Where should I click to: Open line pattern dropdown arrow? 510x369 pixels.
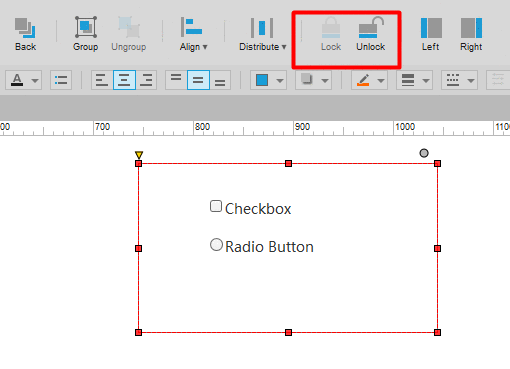471,80
